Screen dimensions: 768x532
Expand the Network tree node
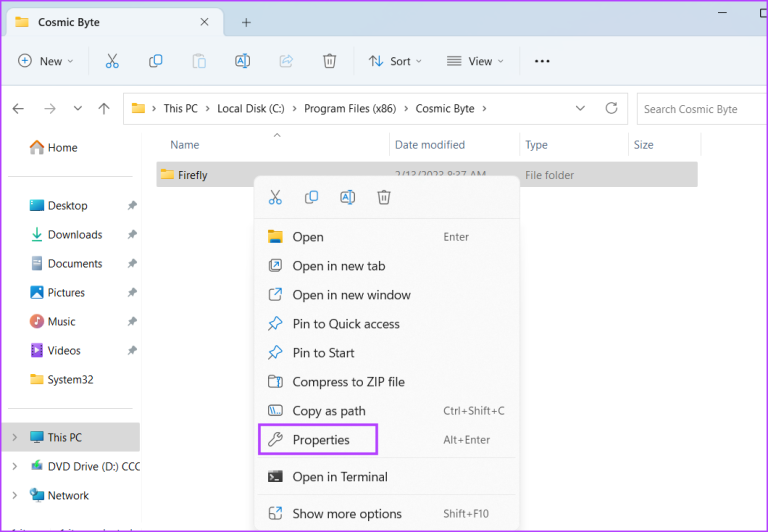pyautogui.click(x=14, y=495)
